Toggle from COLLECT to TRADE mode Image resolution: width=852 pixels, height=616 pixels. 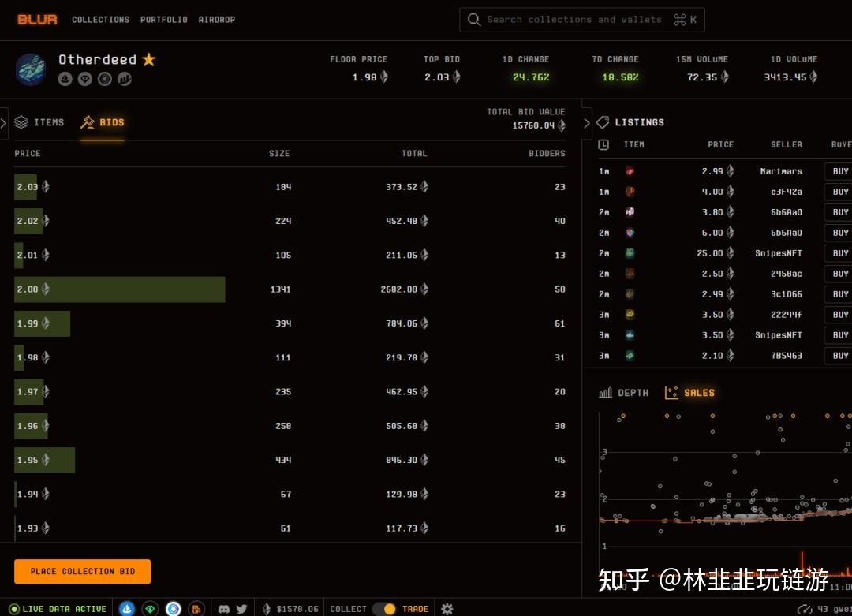coord(384,608)
